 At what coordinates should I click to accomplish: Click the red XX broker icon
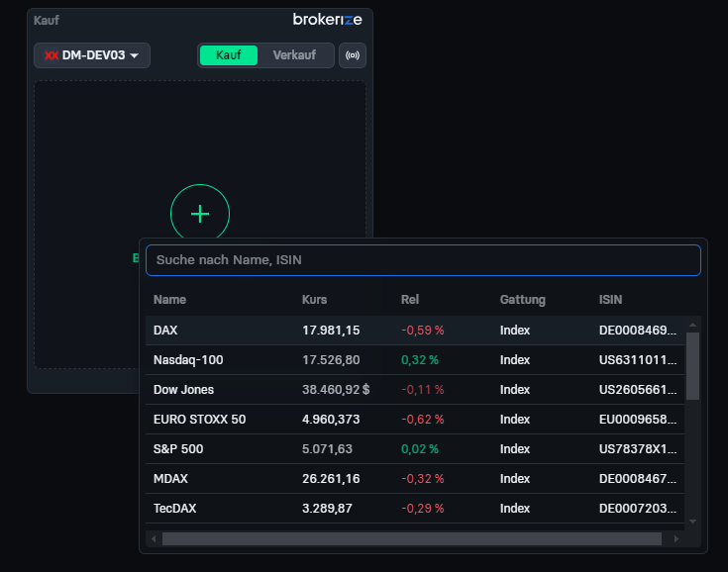(52, 55)
